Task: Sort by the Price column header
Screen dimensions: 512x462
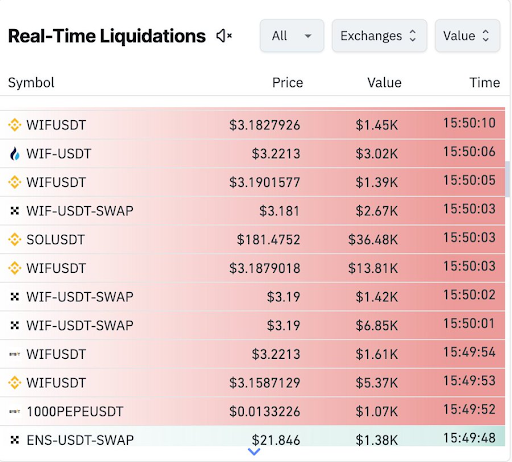Action: (287, 83)
